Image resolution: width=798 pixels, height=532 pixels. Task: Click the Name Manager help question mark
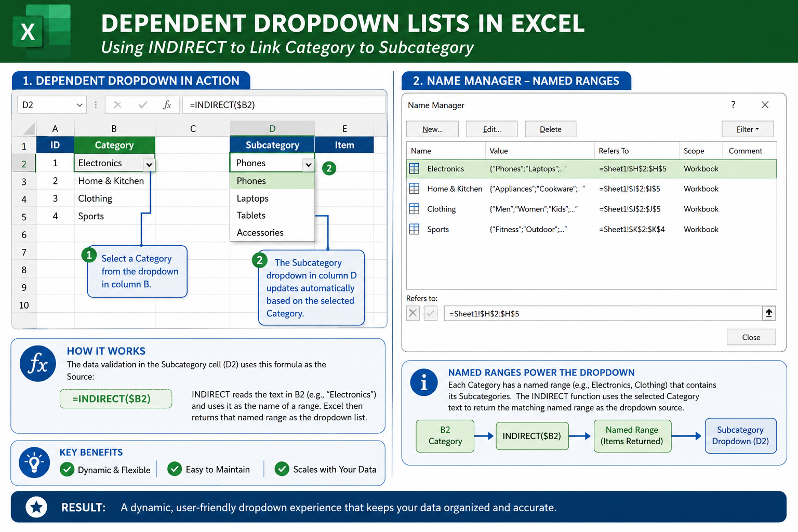733,104
